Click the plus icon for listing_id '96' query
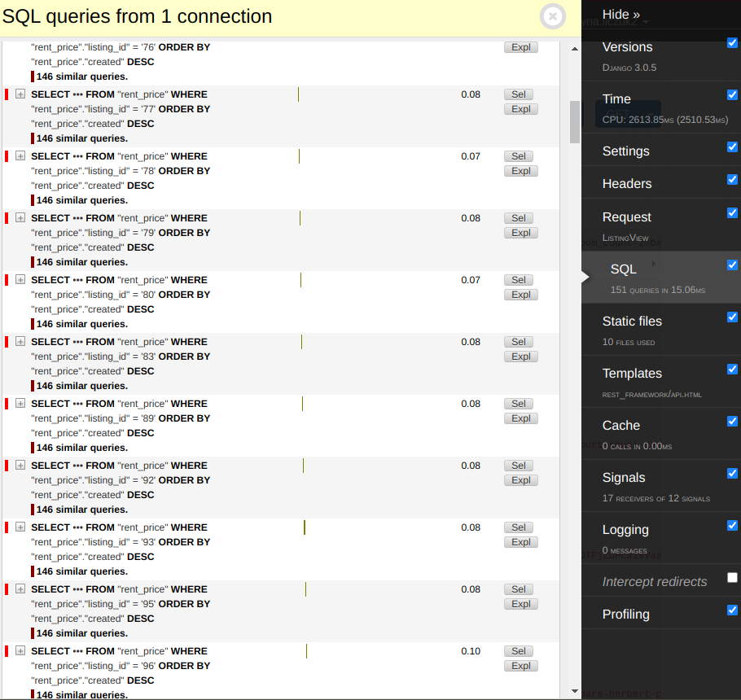 pos(20,651)
